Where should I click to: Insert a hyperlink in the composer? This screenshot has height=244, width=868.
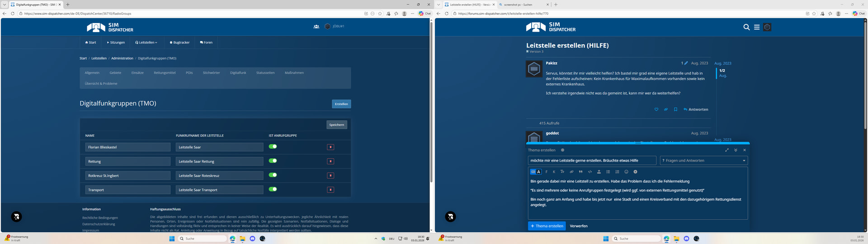coord(571,172)
